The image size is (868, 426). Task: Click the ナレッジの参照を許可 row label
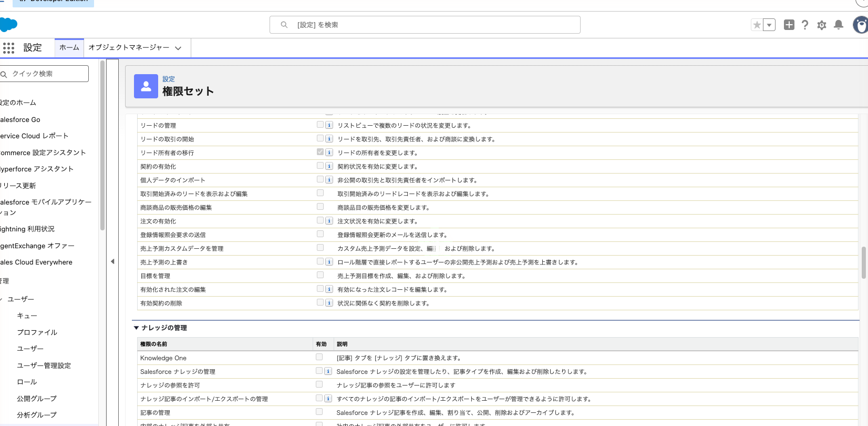(x=170, y=386)
